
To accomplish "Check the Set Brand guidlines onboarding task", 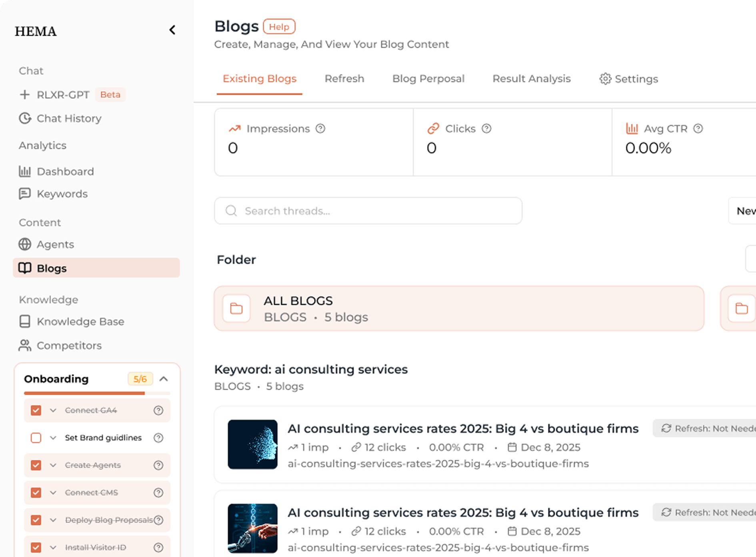I will click(36, 438).
